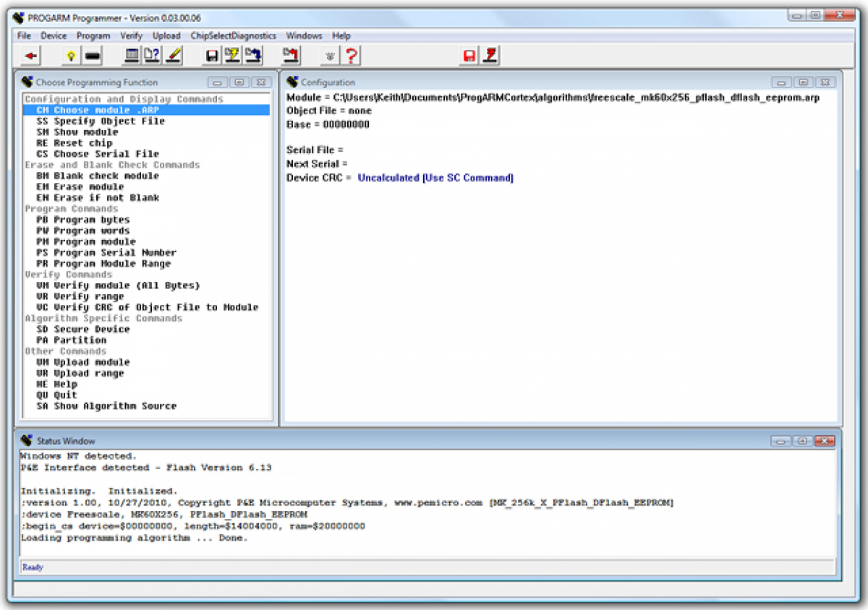
Task: Click the black chip toolbar icon
Action: click(92, 56)
